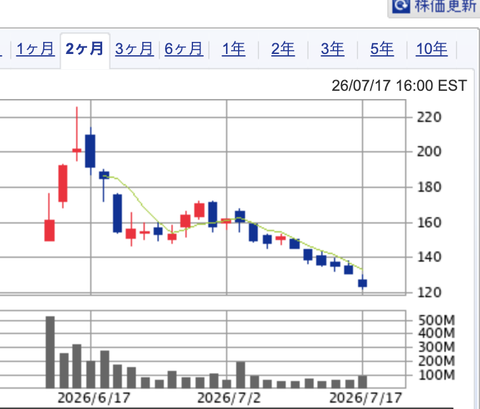The image size is (480, 409).
Task: Click the 26/07/17 16:00 EST timestamp
Action: point(399,86)
